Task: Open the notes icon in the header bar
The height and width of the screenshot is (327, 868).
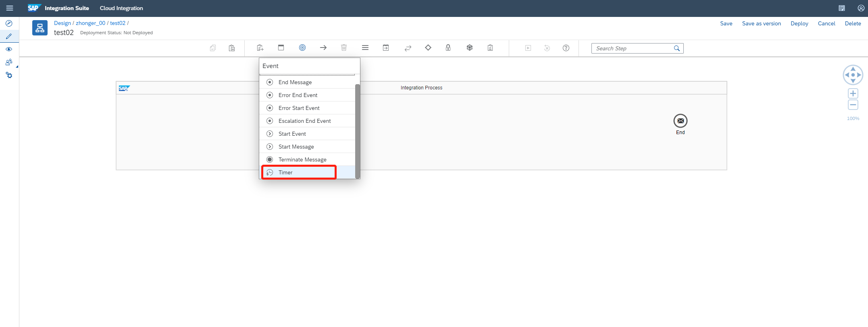Action: pyautogui.click(x=842, y=8)
